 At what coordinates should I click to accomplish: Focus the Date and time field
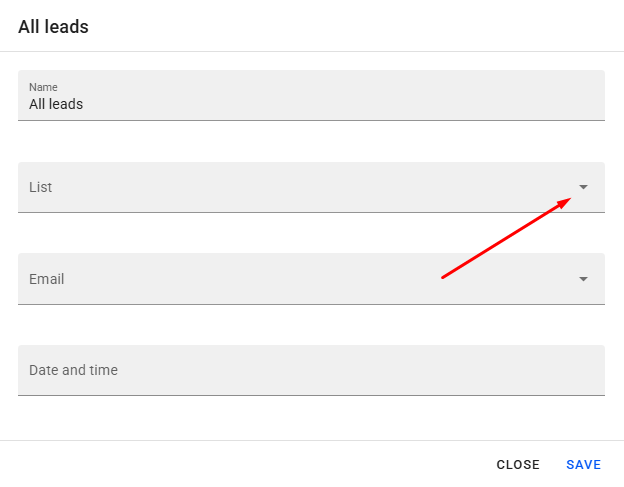coord(311,370)
